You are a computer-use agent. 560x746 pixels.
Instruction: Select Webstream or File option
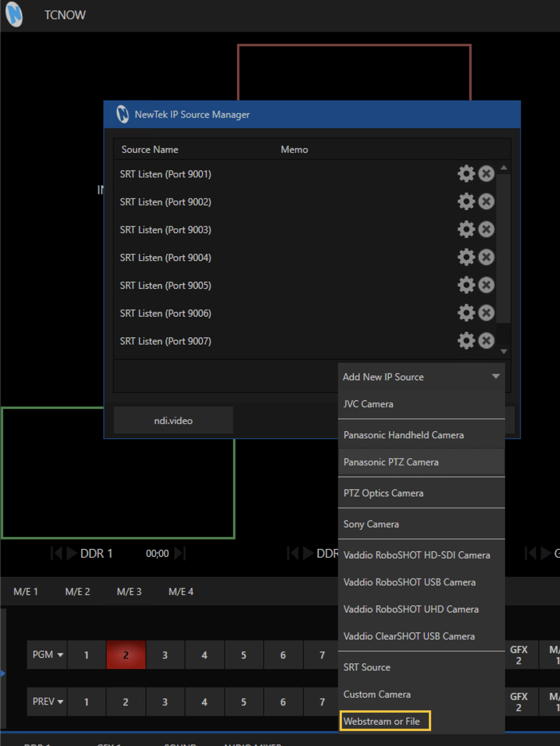coord(385,721)
